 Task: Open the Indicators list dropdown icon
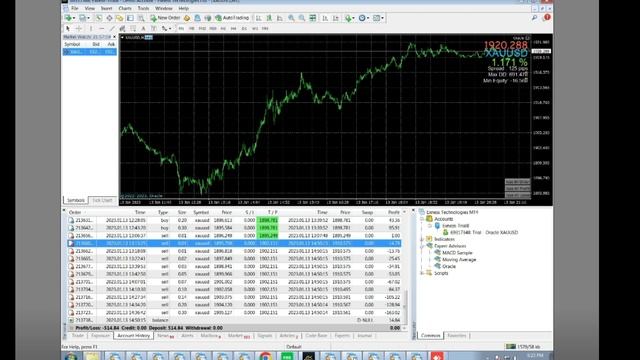(x=350, y=18)
